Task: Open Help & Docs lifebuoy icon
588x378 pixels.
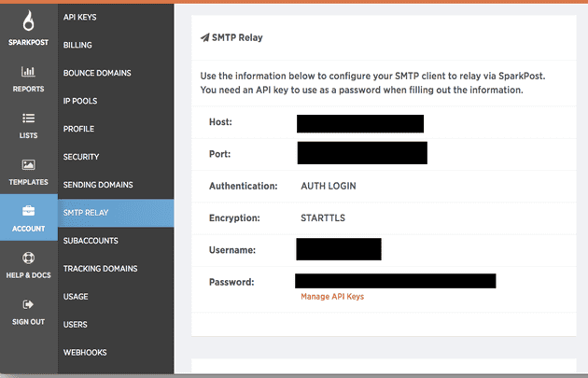Action: pos(28,258)
